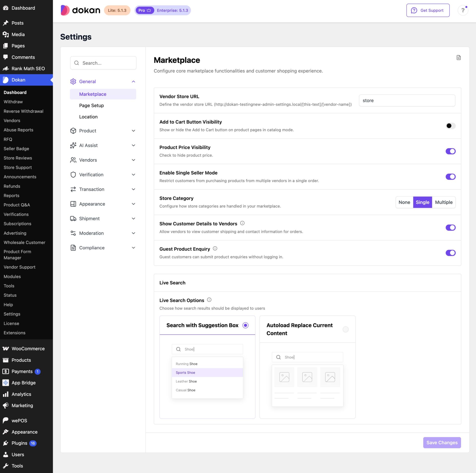The height and width of the screenshot is (473, 476).
Task: Click the Compliance document icon
Action: (x=73, y=248)
